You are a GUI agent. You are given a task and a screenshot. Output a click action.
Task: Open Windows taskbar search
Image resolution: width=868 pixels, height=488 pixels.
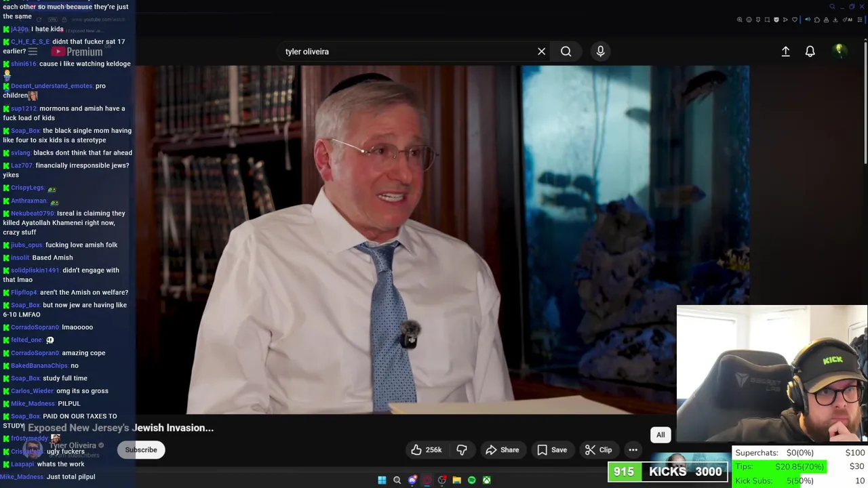click(x=397, y=480)
